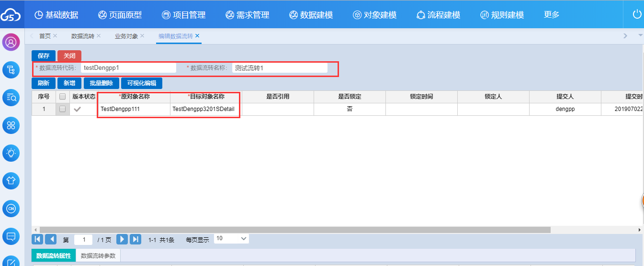Click the T-shirt theme icon
Screen dimensions: 644x266
(11, 181)
